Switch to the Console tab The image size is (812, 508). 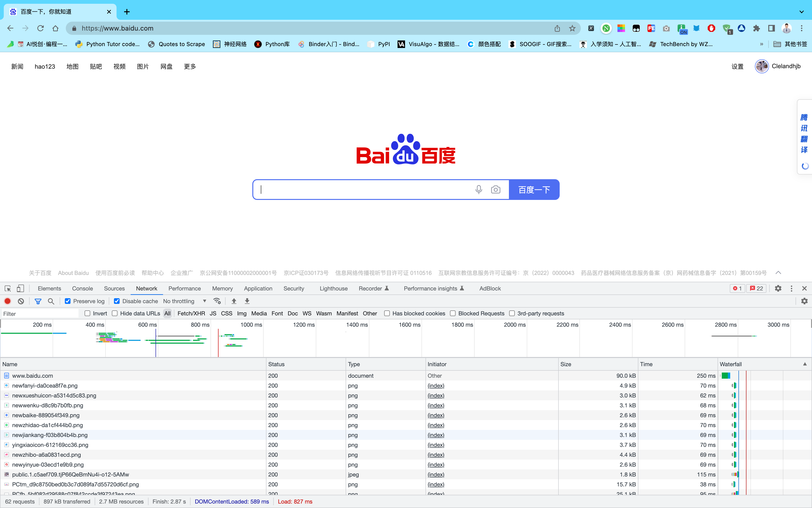pyautogui.click(x=82, y=288)
